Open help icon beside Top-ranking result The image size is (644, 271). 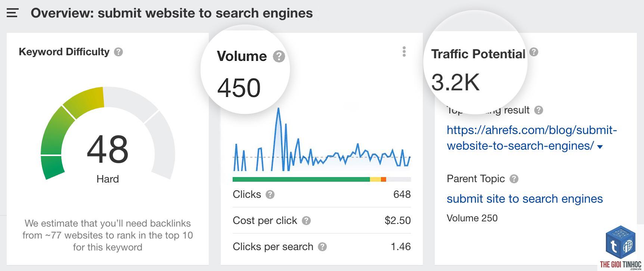click(x=539, y=110)
